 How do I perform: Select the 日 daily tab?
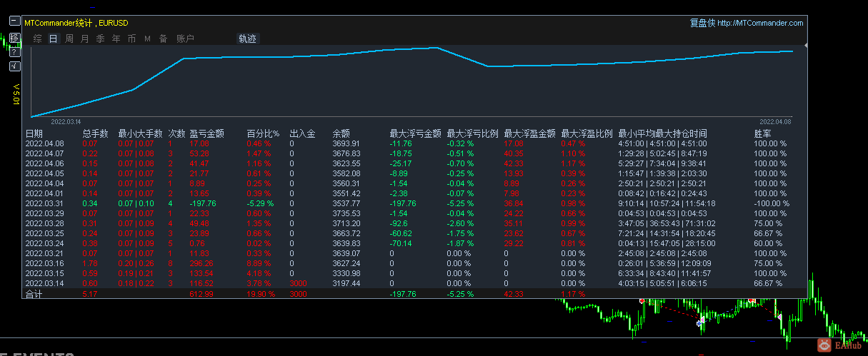click(x=53, y=39)
